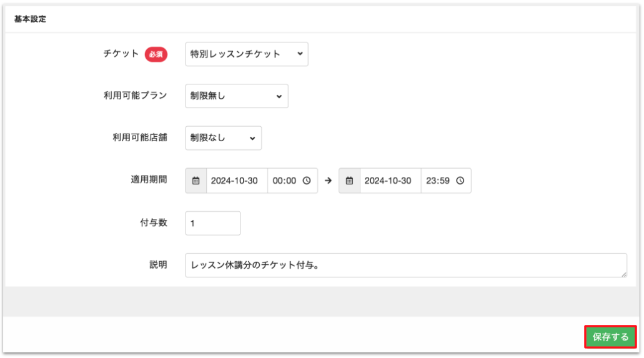Select the end time field 23:59
Screen dimensions: 644x358
point(438,181)
